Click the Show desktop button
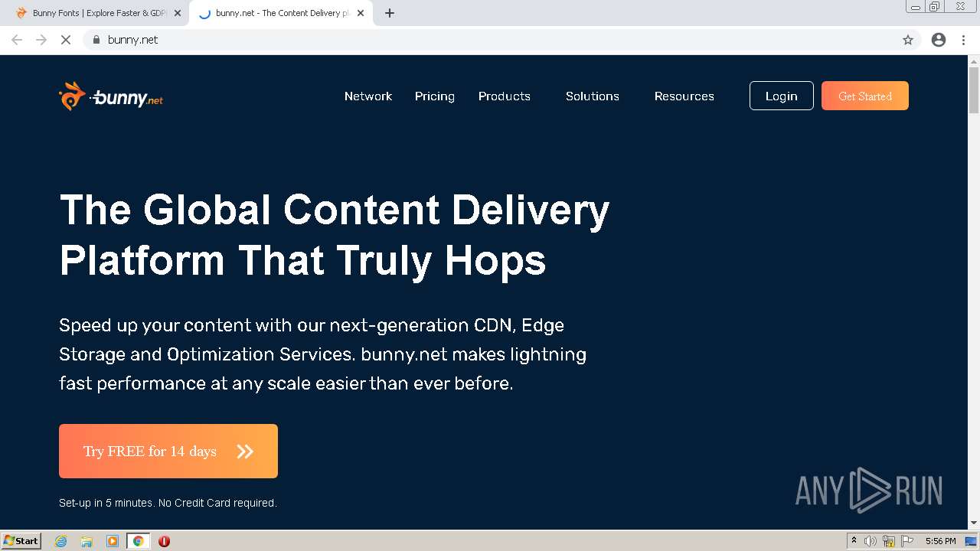 tap(971, 541)
